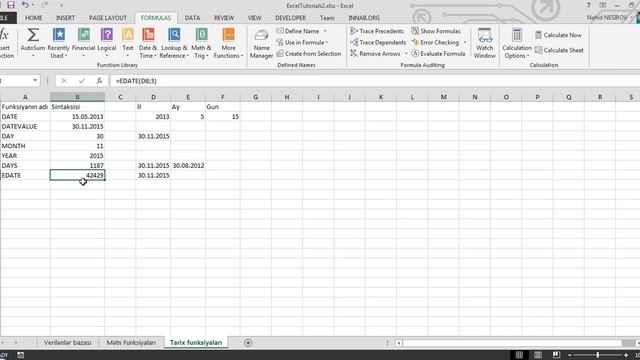Select cell with value 15.05.2013
This screenshot has height=360, width=640.
[77, 117]
